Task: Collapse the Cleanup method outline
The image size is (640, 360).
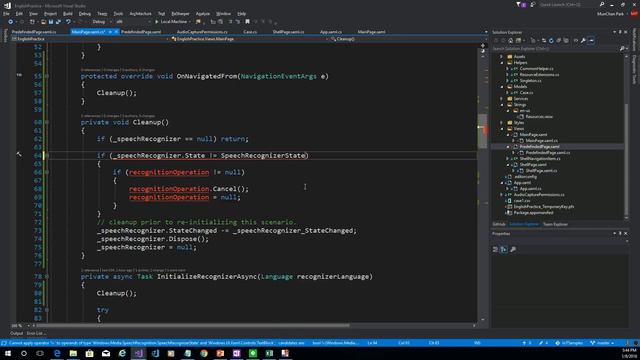Action: pos(47,122)
